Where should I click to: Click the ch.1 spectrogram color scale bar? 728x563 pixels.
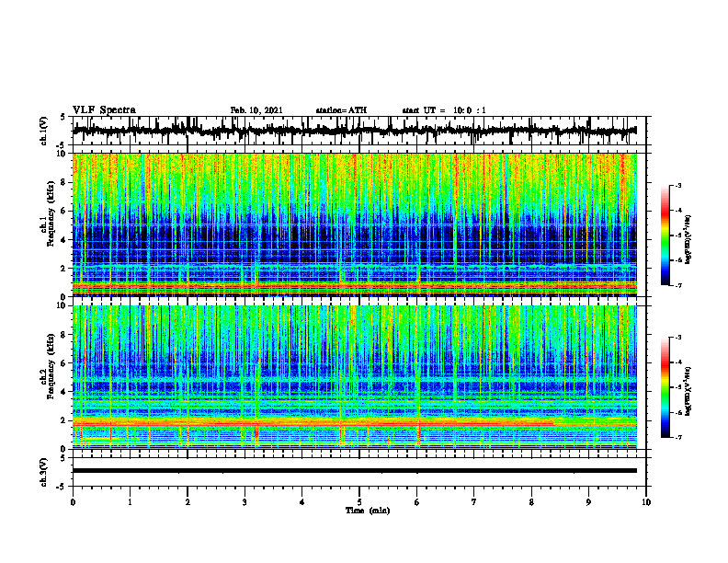point(665,236)
